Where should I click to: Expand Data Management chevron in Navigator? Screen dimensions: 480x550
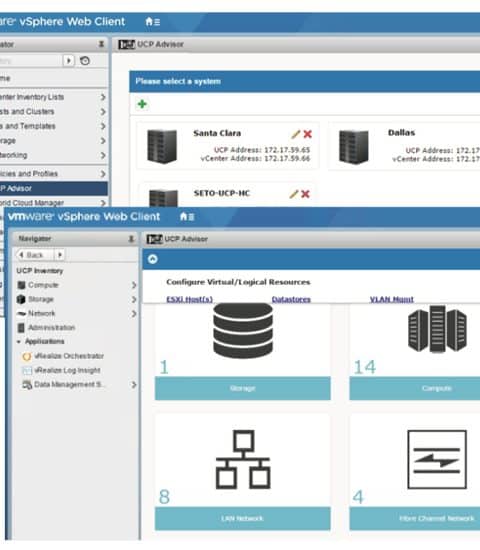(134, 385)
